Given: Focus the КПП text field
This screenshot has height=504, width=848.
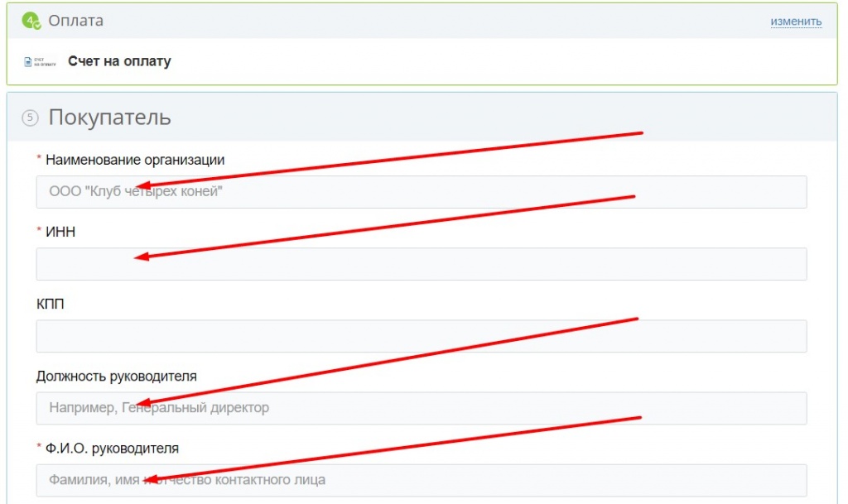Looking at the screenshot, I should point(421,336).
